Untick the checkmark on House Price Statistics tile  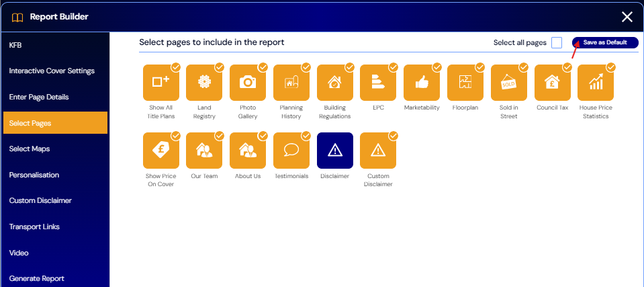tap(610, 67)
